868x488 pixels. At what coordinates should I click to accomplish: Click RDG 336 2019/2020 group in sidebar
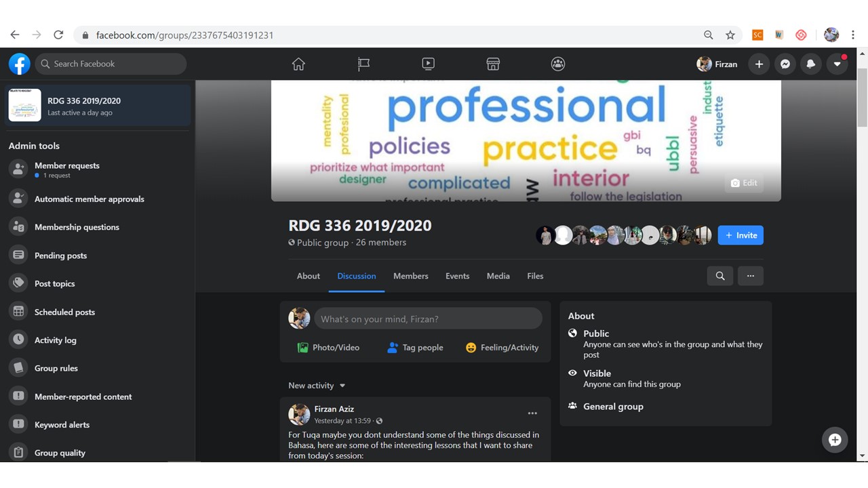98,106
